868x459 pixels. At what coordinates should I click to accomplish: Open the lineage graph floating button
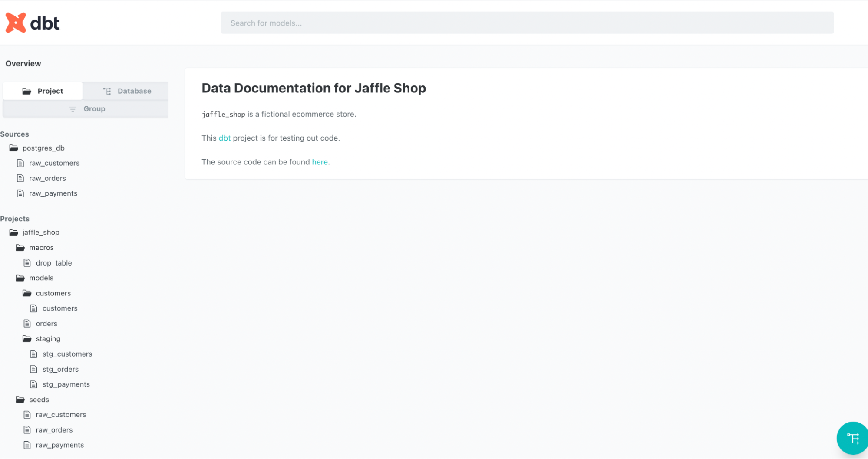point(852,438)
